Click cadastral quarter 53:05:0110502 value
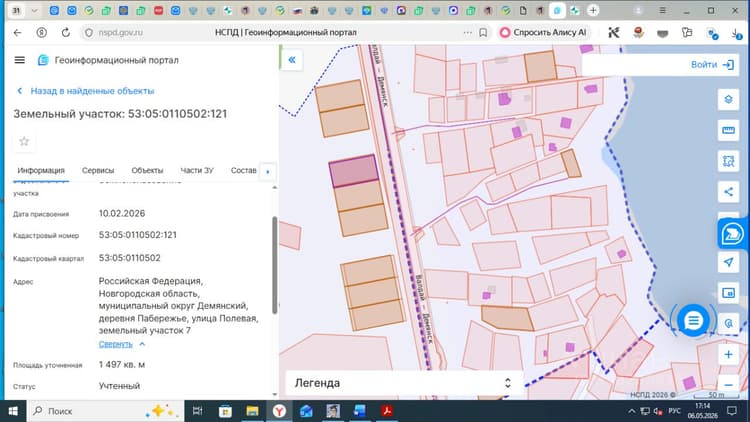This screenshot has width=750, height=422. coord(130,258)
